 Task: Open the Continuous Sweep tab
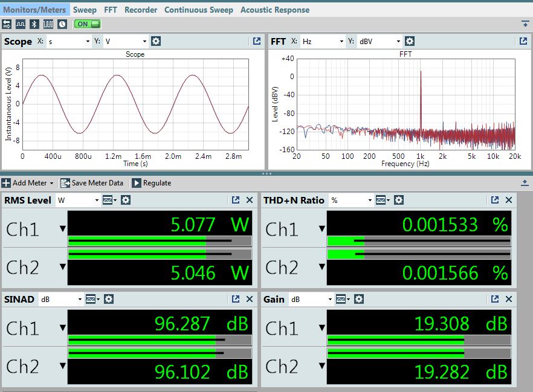(198, 10)
